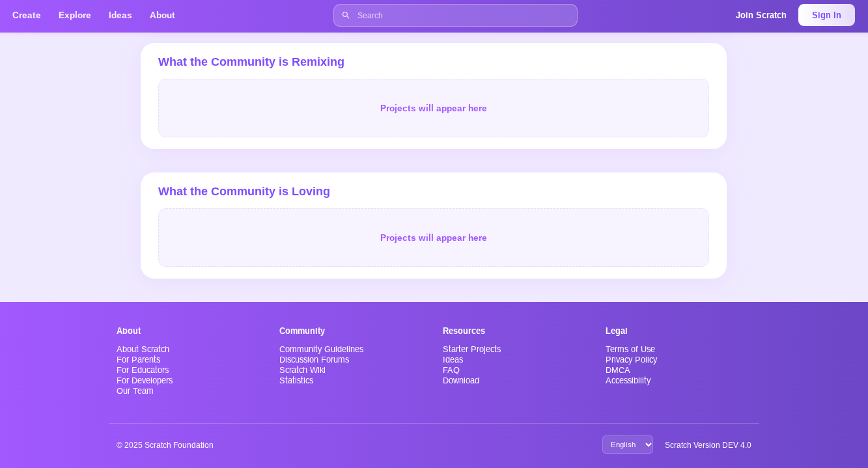This screenshot has width=868, height=468.
Task: Click into the Search field
Action: (462, 15)
